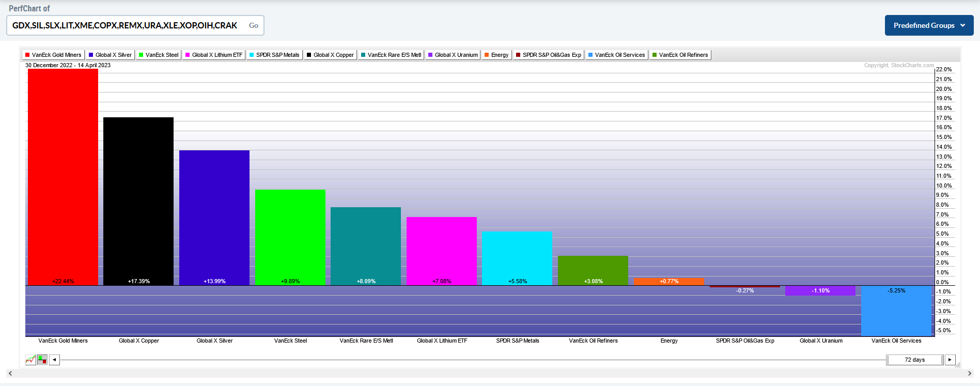Click the -1.10% value label
The image size is (980, 386).
tap(820, 290)
